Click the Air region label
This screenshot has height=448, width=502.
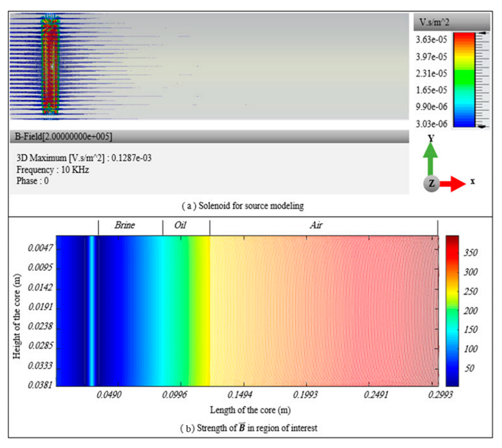point(316,225)
